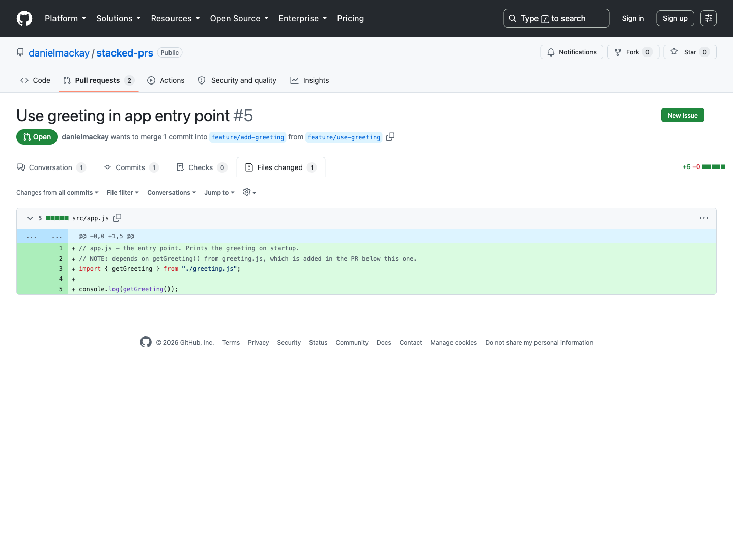
Task: Switch to the Checks tab
Action: coord(202,167)
